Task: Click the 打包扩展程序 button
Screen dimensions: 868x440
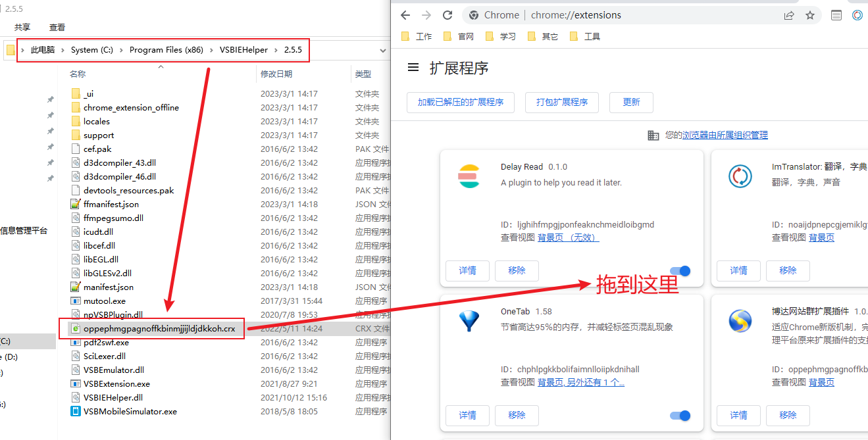Action: click(562, 103)
